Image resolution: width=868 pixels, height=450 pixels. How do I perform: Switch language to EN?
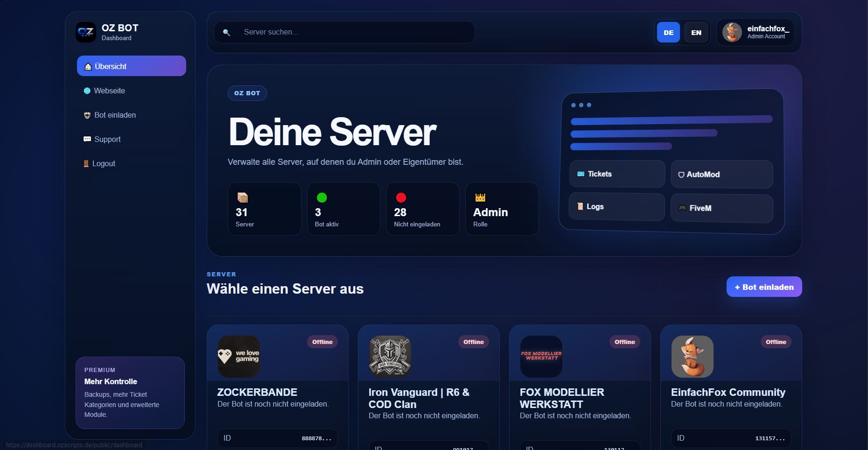pyautogui.click(x=696, y=32)
